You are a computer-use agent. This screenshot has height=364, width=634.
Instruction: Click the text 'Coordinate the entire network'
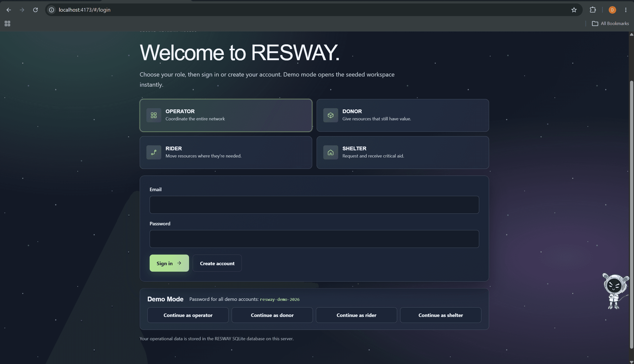coord(195,119)
